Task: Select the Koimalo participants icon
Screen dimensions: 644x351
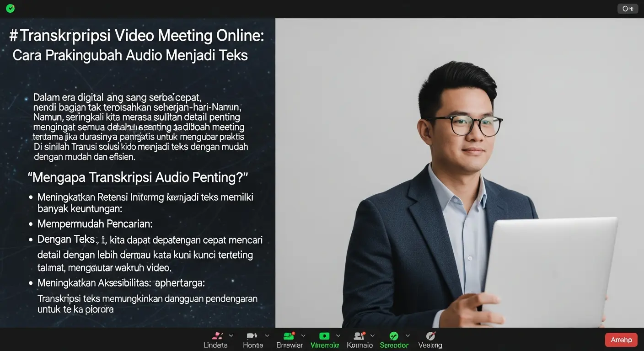Action: click(x=359, y=336)
